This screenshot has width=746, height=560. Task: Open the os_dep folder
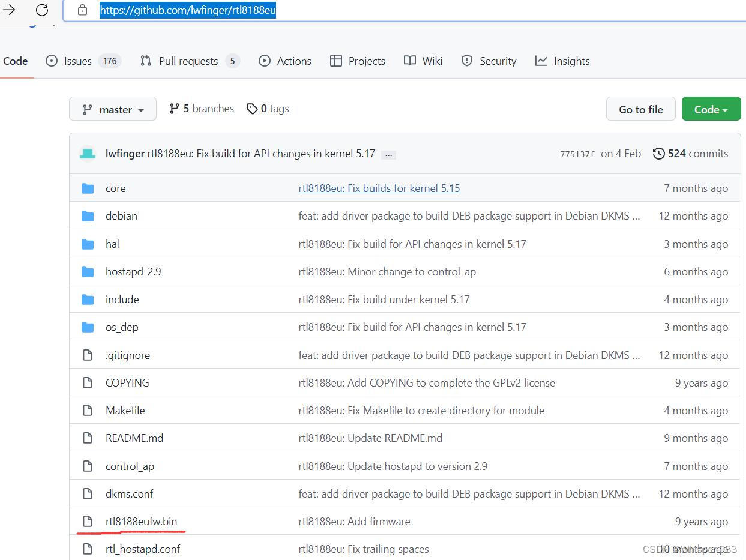[x=122, y=327]
